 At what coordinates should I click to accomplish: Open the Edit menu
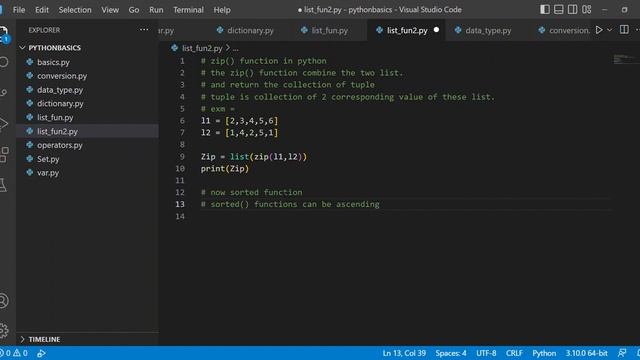click(x=42, y=10)
